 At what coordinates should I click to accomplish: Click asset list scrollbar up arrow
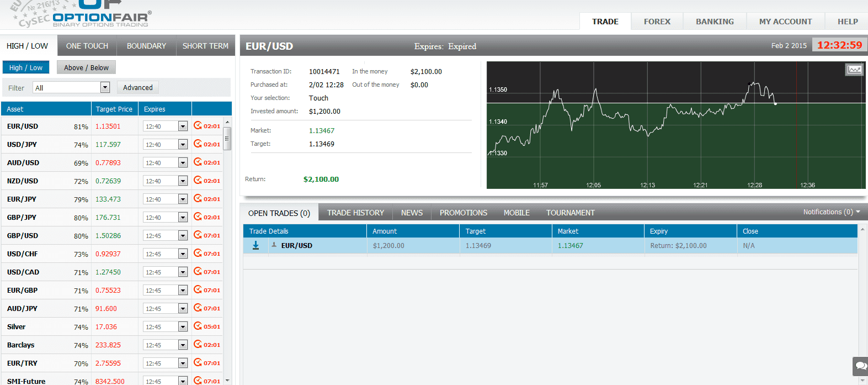coord(227,122)
